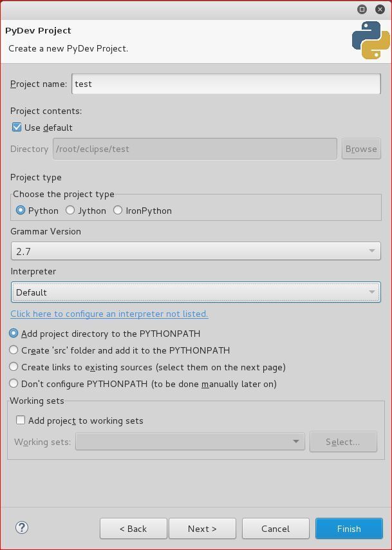This screenshot has height=550, width=392.
Task: Click the 'Choose the project type' group label
Action: coord(64,194)
